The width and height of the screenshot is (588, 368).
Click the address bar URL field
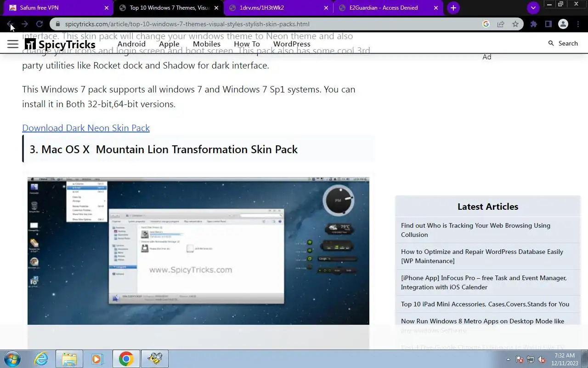(x=271, y=24)
